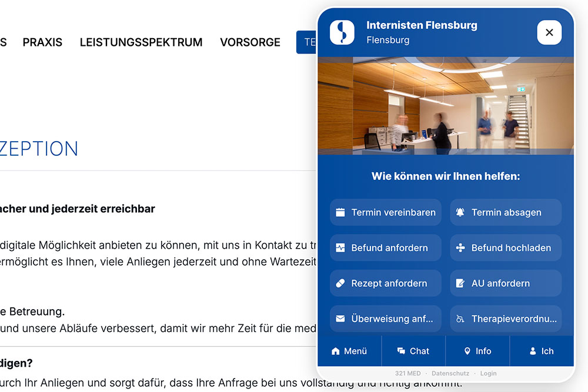
Task: Click the bell icon for Termin absagen
Action: coord(460,213)
